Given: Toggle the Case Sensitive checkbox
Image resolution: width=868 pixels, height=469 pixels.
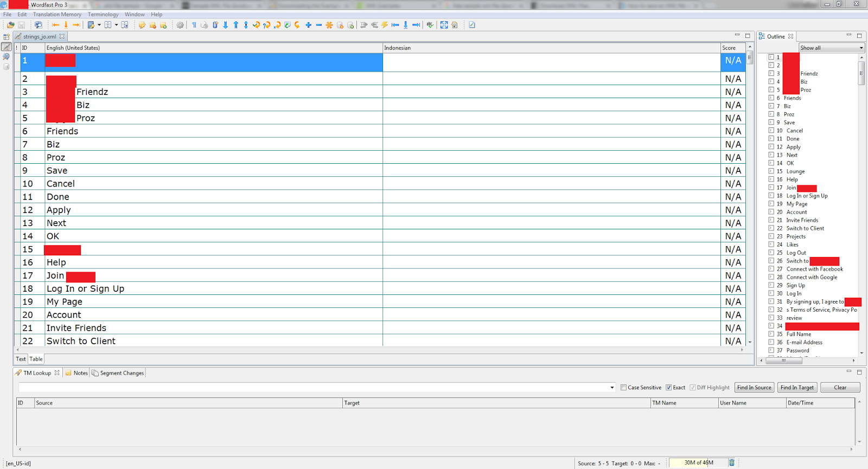Looking at the screenshot, I should tap(623, 387).
